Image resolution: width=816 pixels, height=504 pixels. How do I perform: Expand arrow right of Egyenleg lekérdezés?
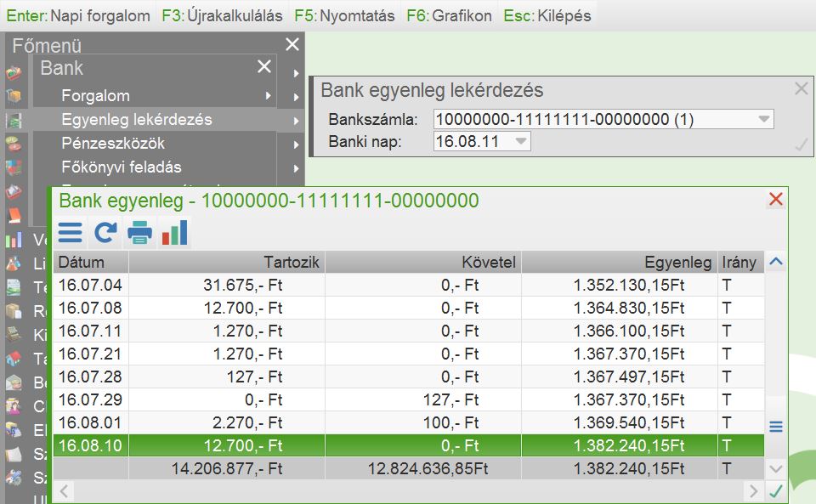(x=296, y=121)
